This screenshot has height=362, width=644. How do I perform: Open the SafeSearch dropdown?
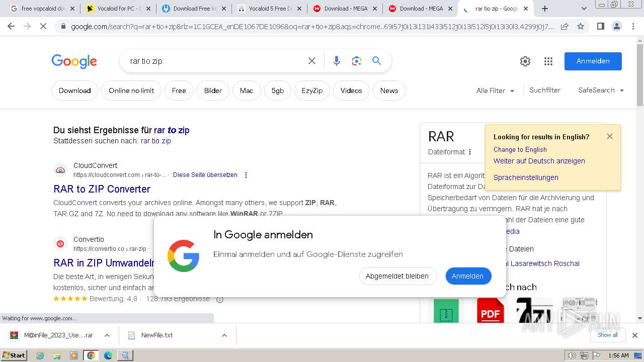click(x=601, y=90)
